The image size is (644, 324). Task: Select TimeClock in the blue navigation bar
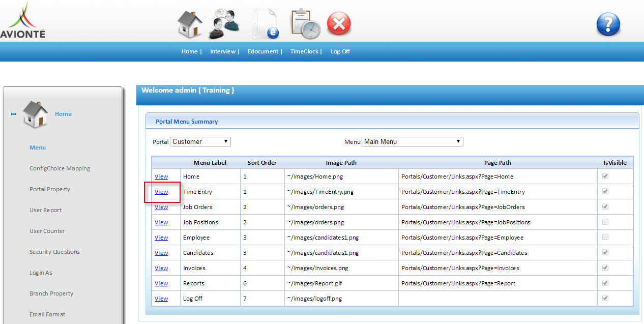[x=304, y=51]
